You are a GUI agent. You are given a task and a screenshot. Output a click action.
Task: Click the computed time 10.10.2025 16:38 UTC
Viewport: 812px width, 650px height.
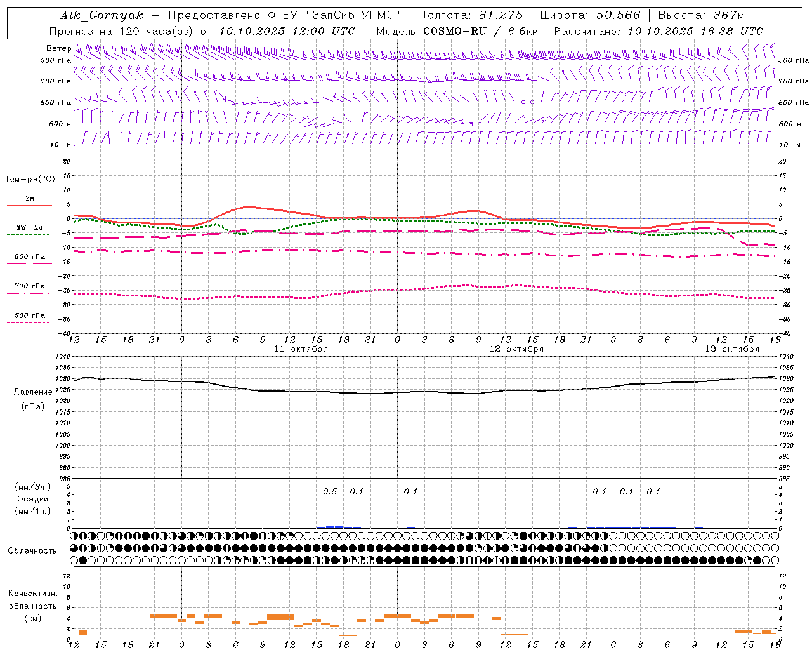click(695, 31)
